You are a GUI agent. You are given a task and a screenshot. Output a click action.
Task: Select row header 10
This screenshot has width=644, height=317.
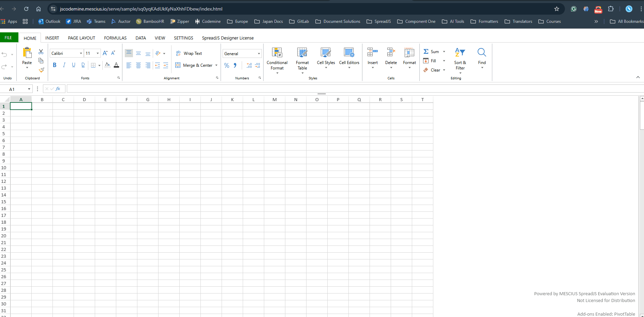(4, 168)
